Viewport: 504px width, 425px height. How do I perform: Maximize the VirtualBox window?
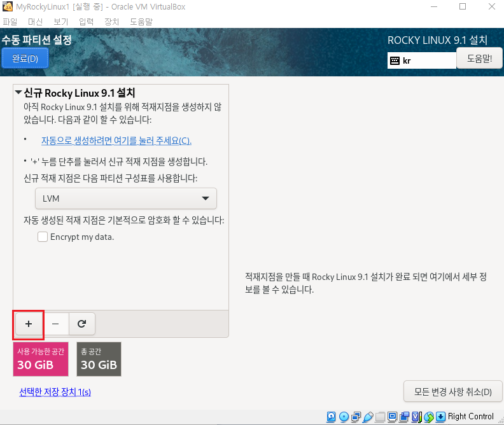[463, 6]
